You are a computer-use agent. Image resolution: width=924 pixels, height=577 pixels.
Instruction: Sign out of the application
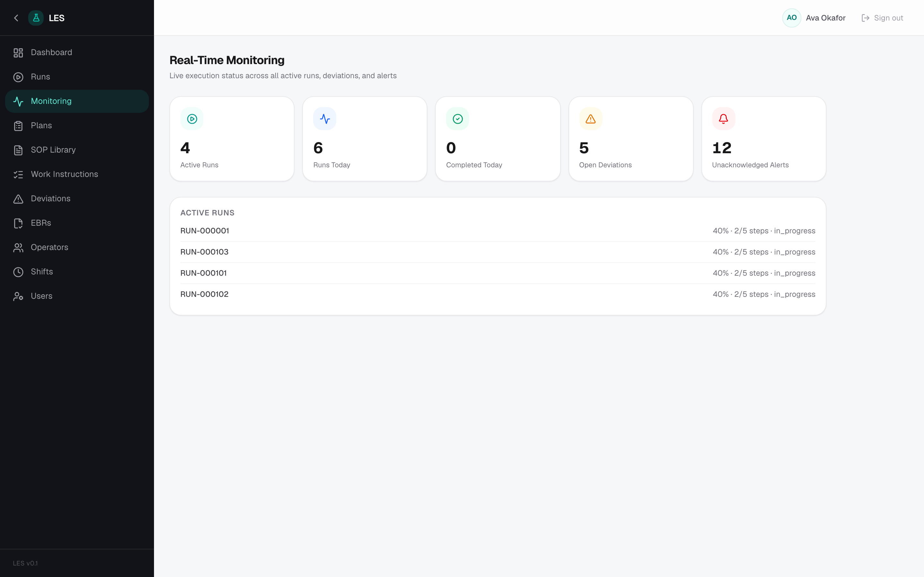(x=882, y=18)
